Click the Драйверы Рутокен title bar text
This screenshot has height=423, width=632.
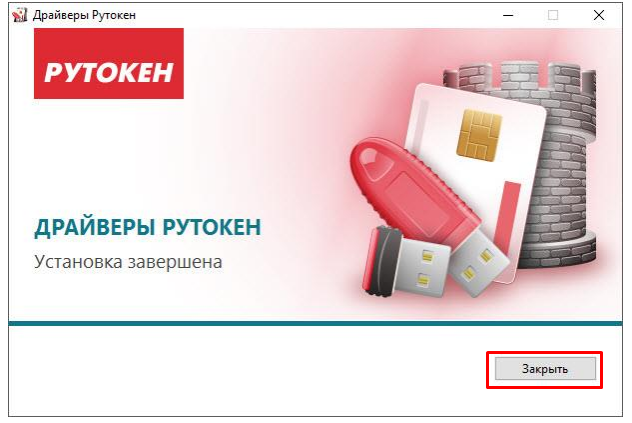click(84, 15)
